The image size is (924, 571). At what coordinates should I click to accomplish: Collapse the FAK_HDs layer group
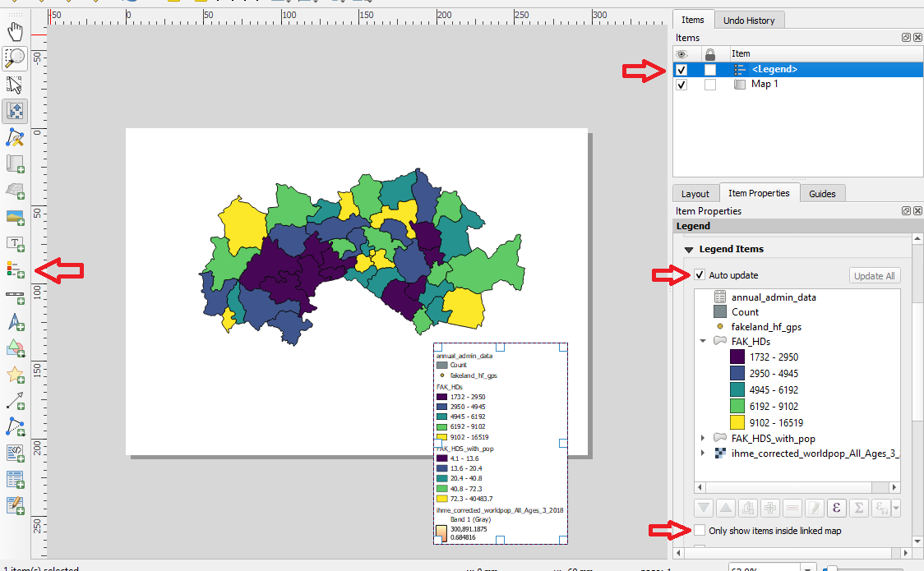[702, 341]
